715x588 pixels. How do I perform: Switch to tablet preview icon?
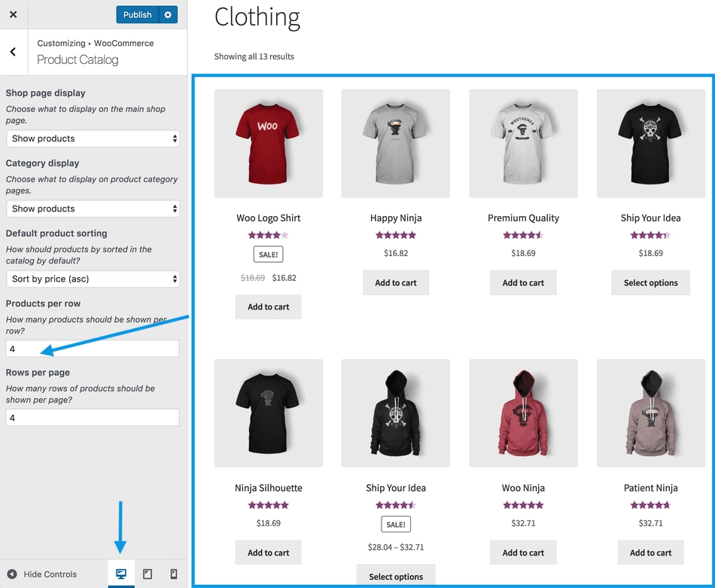148,574
